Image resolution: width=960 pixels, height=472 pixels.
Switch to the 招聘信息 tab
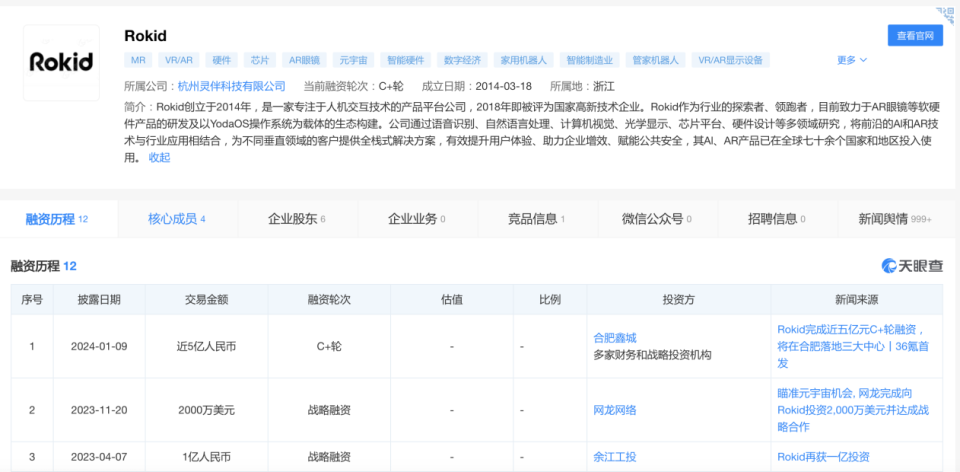point(777,219)
